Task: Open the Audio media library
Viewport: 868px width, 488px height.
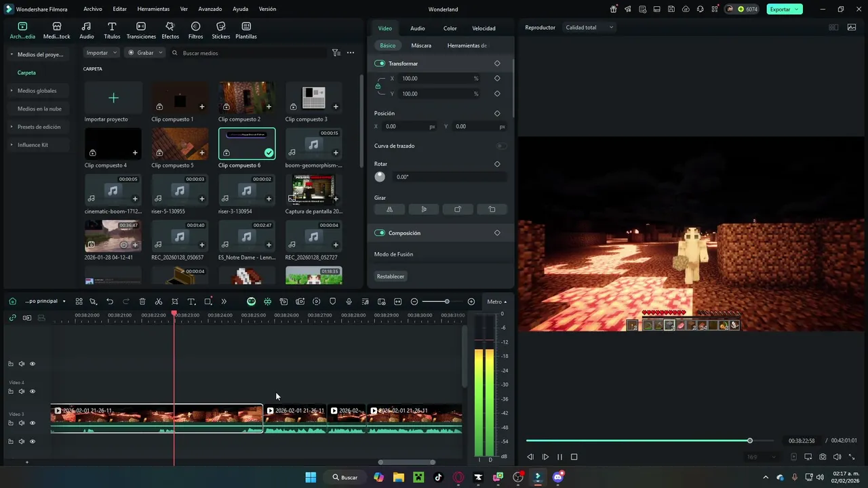Action: click(x=87, y=30)
